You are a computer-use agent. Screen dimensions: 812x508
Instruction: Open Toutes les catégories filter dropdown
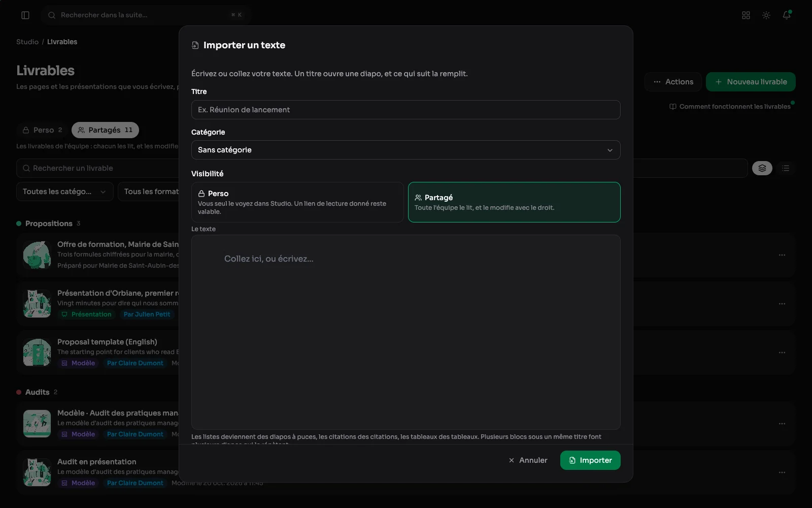pyautogui.click(x=65, y=192)
